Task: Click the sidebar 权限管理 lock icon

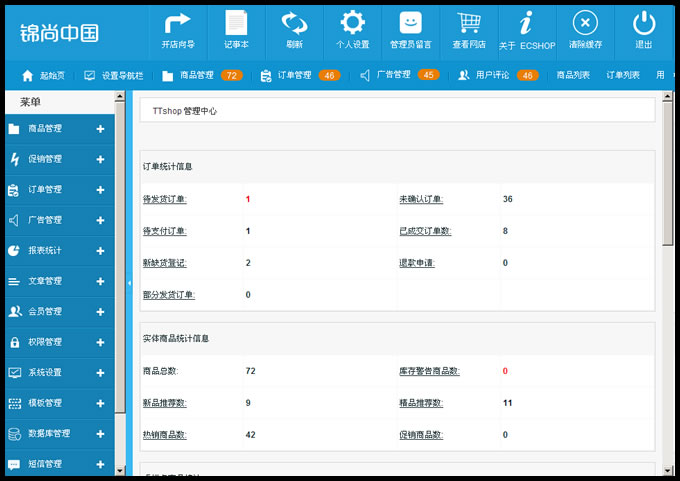Action: pyautogui.click(x=14, y=342)
